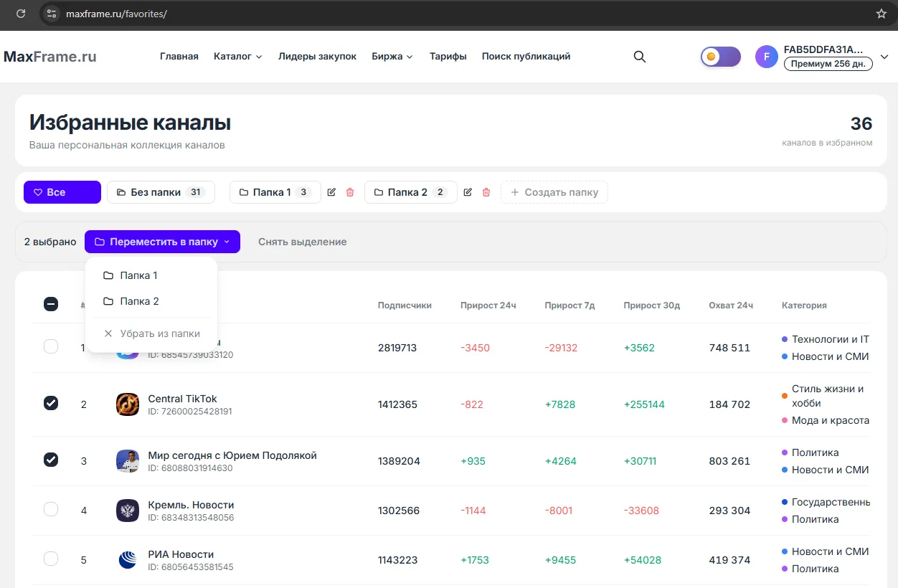This screenshot has height=588, width=898.
Task: Sort by Прирост 30д column header
Action: pyautogui.click(x=652, y=305)
